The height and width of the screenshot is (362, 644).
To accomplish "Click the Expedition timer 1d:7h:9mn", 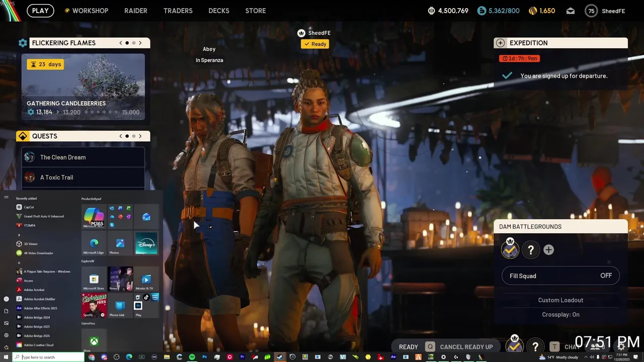I will tap(519, 58).
